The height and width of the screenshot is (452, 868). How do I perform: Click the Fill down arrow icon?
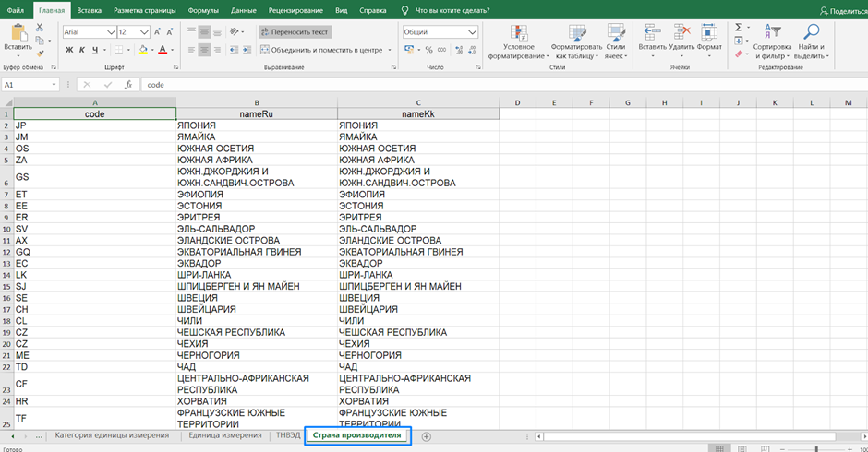click(739, 41)
